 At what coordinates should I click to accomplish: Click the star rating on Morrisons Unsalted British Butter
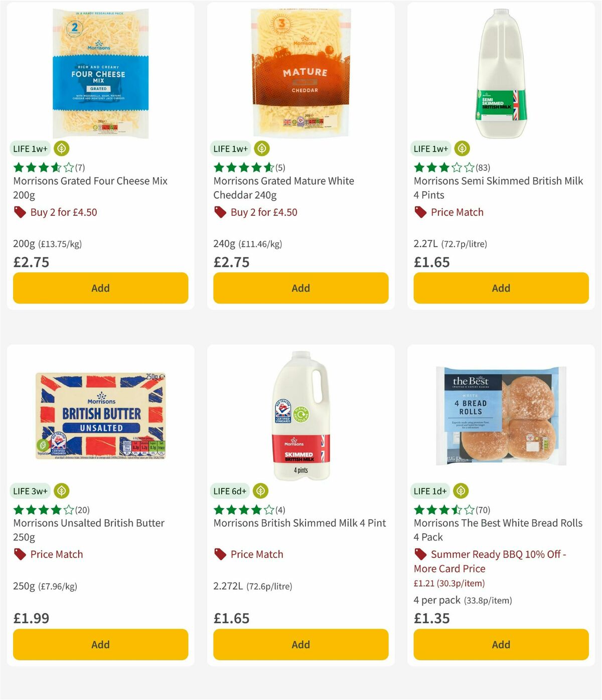coord(43,510)
